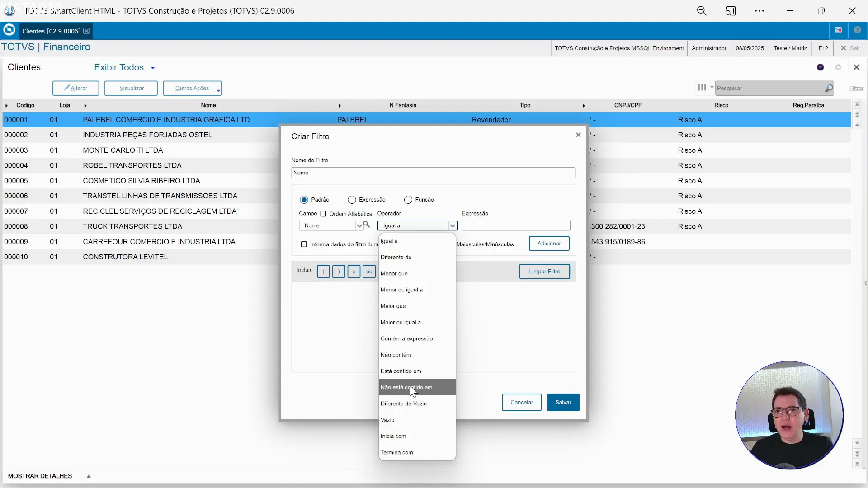Click the TOTVS logo home icon
Viewport: 868px width, 488px height.
pyautogui.click(x=9, y=30)
